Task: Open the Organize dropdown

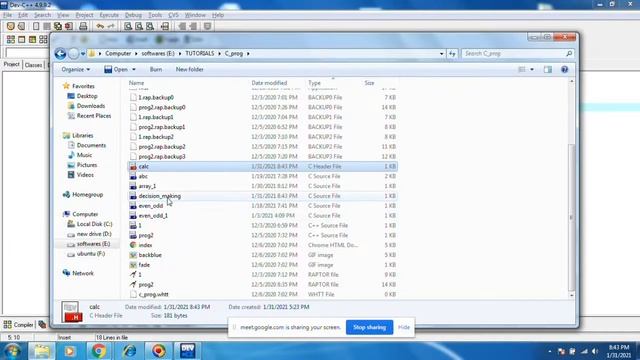Action: click(76, 69)
